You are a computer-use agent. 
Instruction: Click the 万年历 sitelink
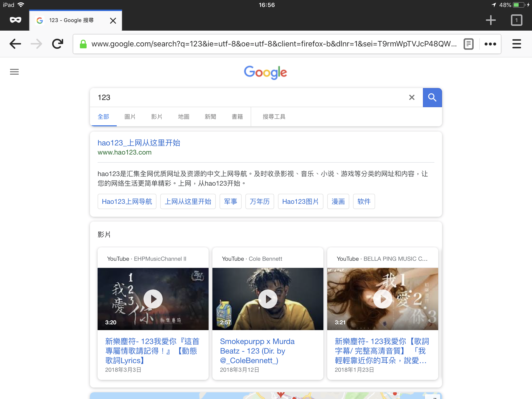tap(260, 202)
